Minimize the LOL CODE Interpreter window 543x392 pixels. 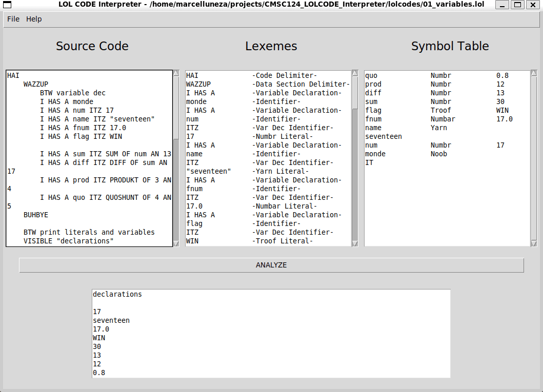click(x=502, y=5)
